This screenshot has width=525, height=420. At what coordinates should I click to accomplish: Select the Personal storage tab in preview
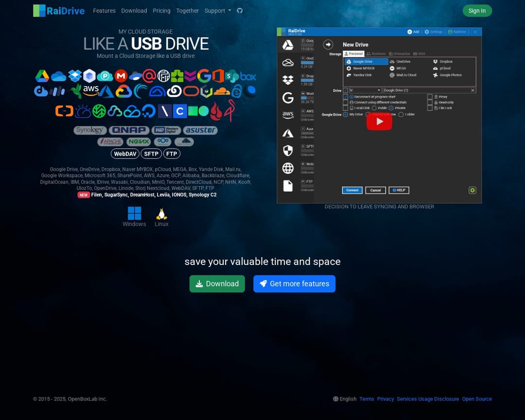353,53
